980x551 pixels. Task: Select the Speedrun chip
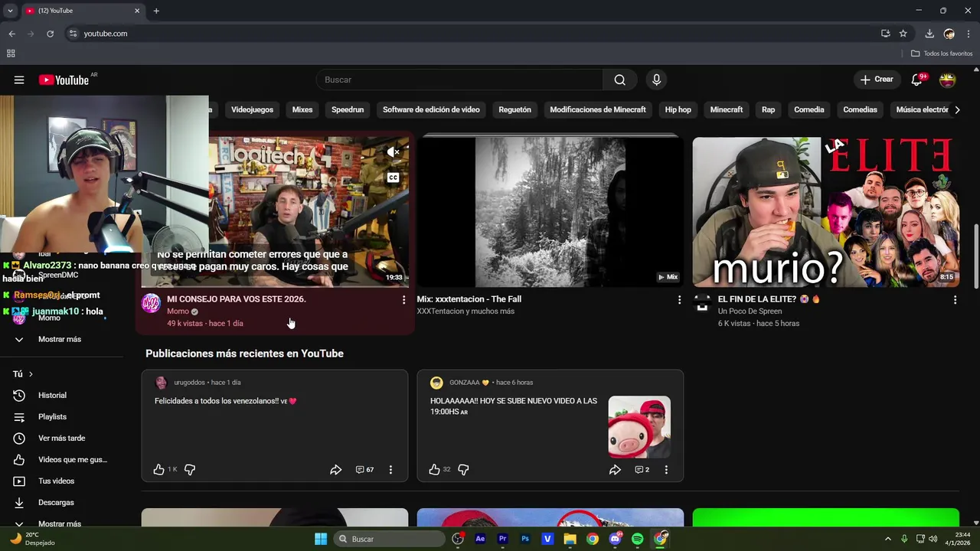click(348, 109)
